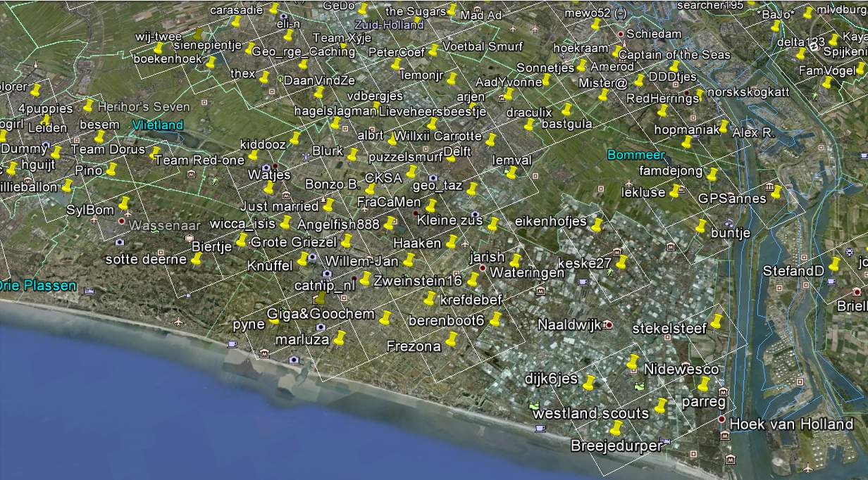This screenshot has height=480, width=868.
Task: Open the westland scouts pushpin
Action: point(659,406)
